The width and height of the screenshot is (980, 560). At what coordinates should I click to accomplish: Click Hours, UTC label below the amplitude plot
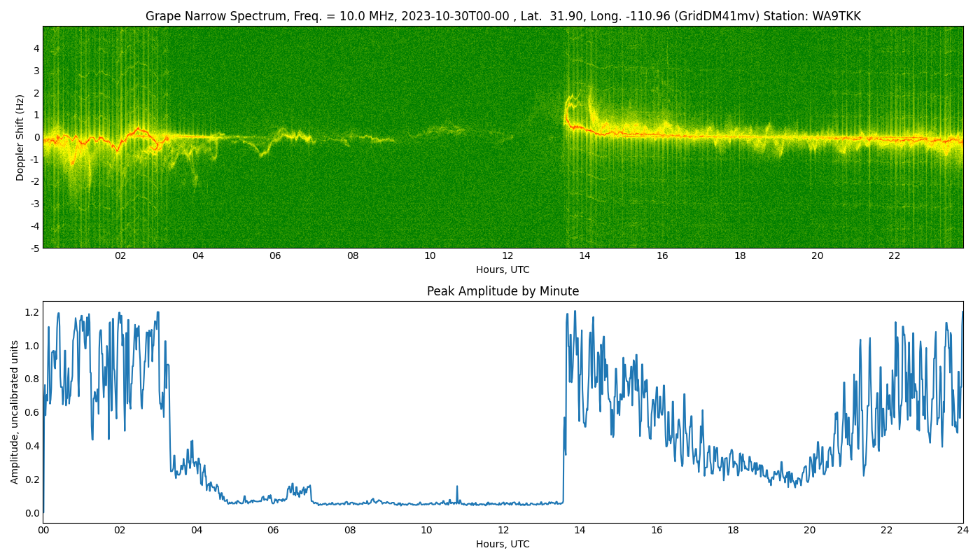pyautogui.click(x=503, y=544)
